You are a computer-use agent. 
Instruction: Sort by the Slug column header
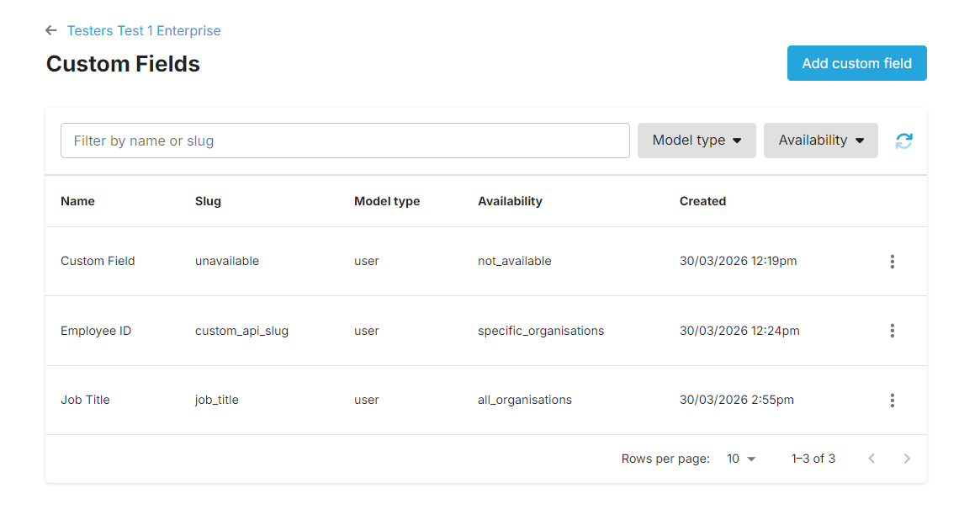coord(208,201)
